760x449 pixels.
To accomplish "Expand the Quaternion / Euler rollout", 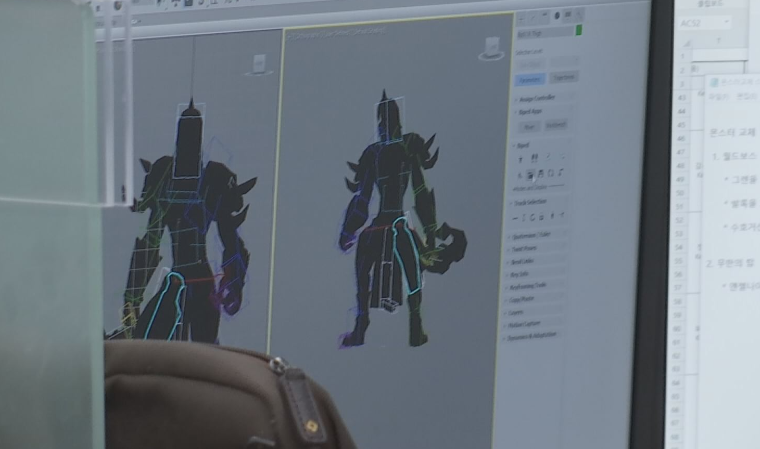I will (x=531, y=235).
